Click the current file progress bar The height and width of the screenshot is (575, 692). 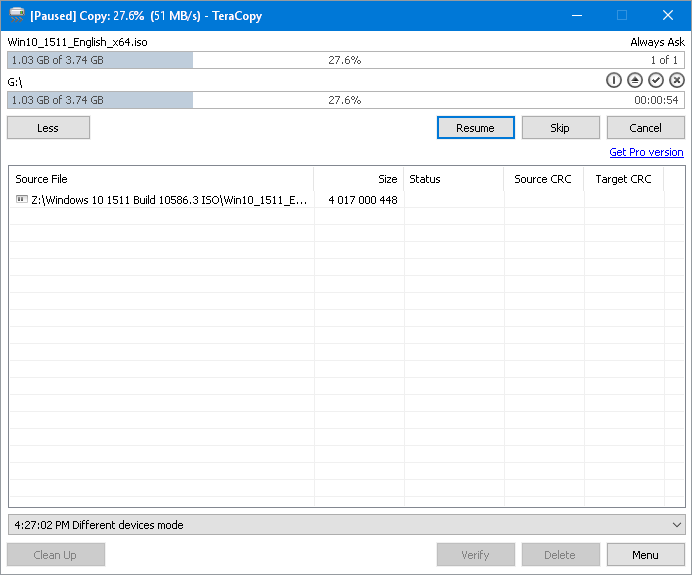pyautogui.click(x=346, y=60)
